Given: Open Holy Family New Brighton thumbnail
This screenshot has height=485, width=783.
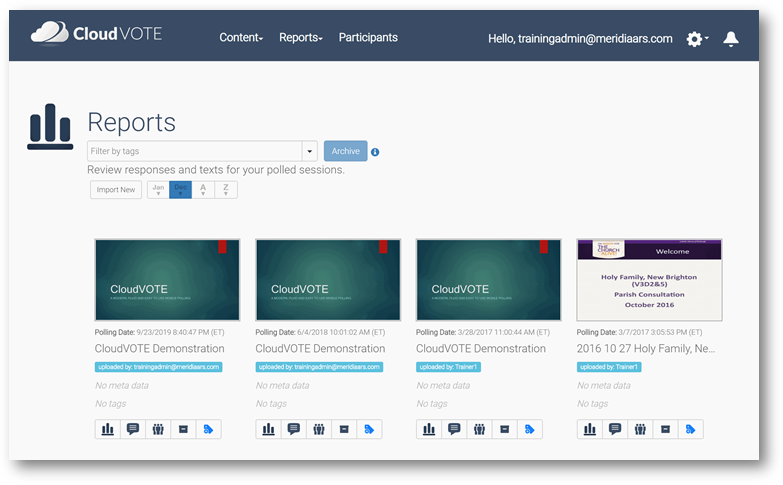Looking at the screenshot, I should (x=649, y=280).
